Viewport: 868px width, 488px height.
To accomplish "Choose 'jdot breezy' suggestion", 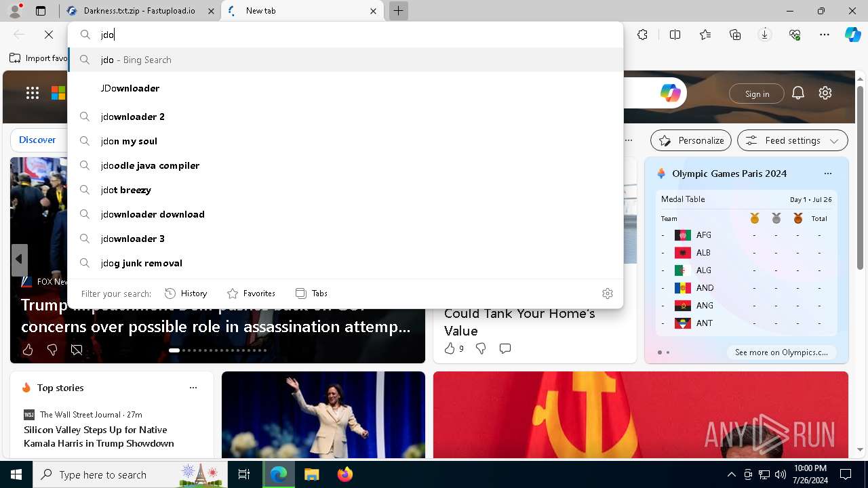I will pyautogui.click(x=345, y=190).
